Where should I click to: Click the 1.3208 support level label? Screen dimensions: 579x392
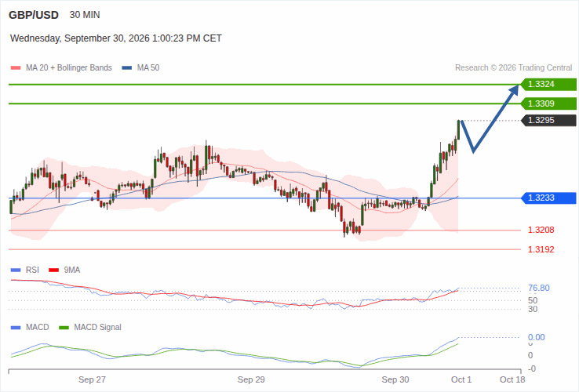pyautogui.click(x=541, y=230)
